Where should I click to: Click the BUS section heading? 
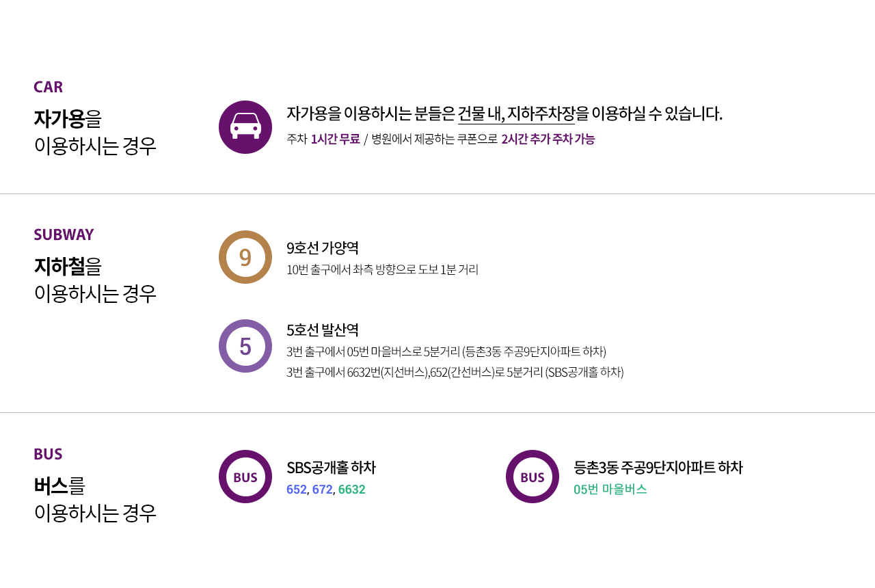point(48,454)
